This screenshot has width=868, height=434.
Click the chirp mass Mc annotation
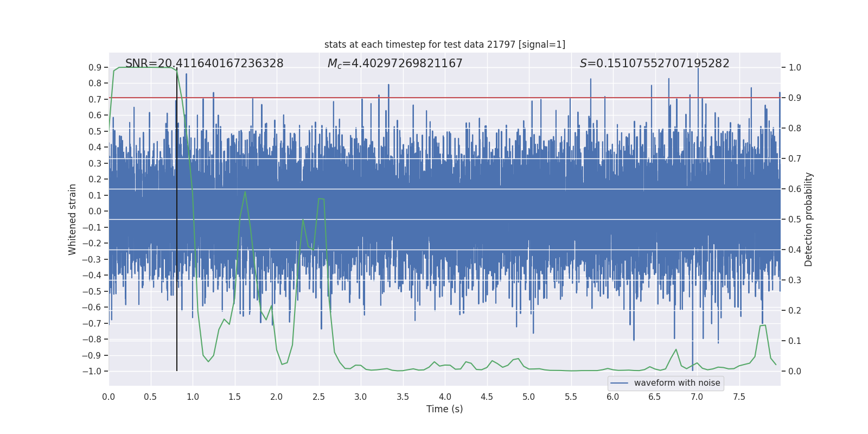tap(395, 63)
